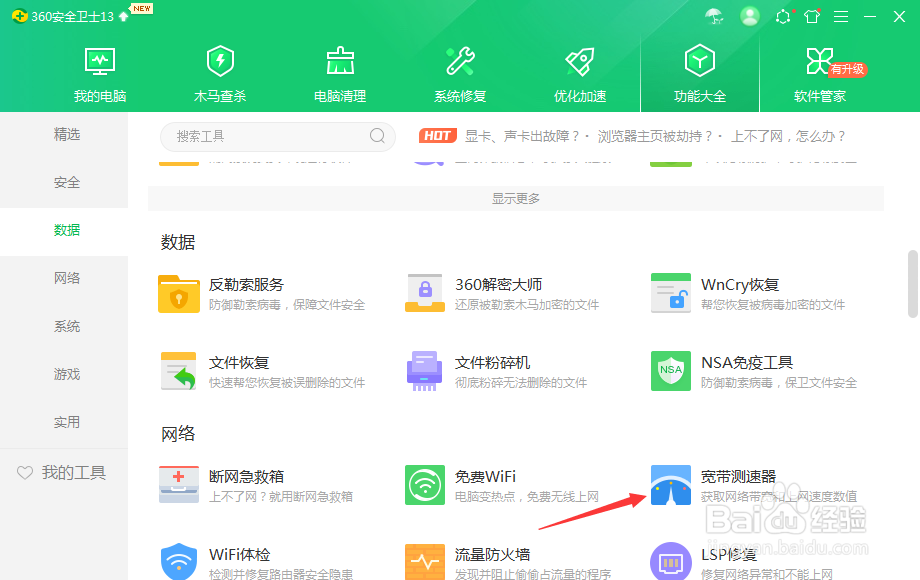Screen dimensions: 920x580
Task: Open the notification icon with red dot
Action: (783, 16)
